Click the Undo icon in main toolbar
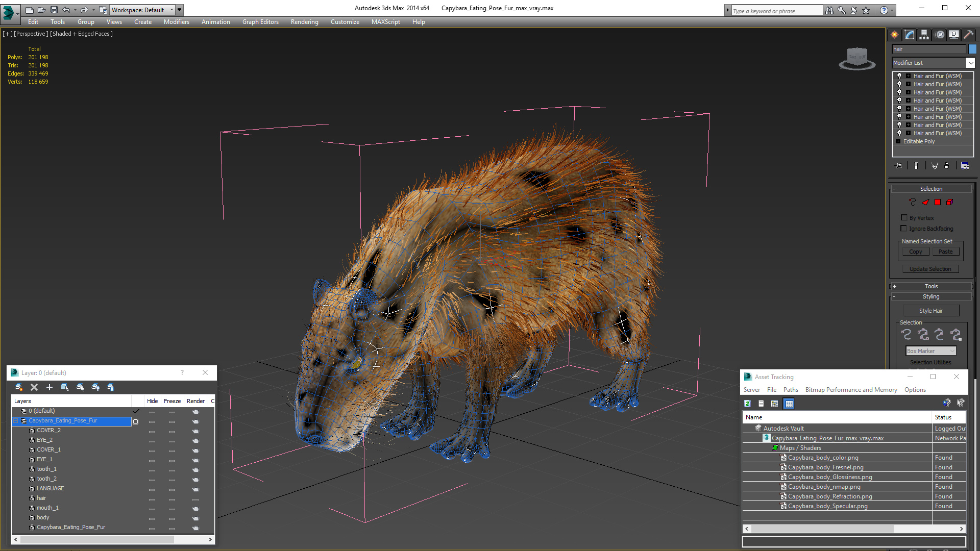 click(68, 9)
